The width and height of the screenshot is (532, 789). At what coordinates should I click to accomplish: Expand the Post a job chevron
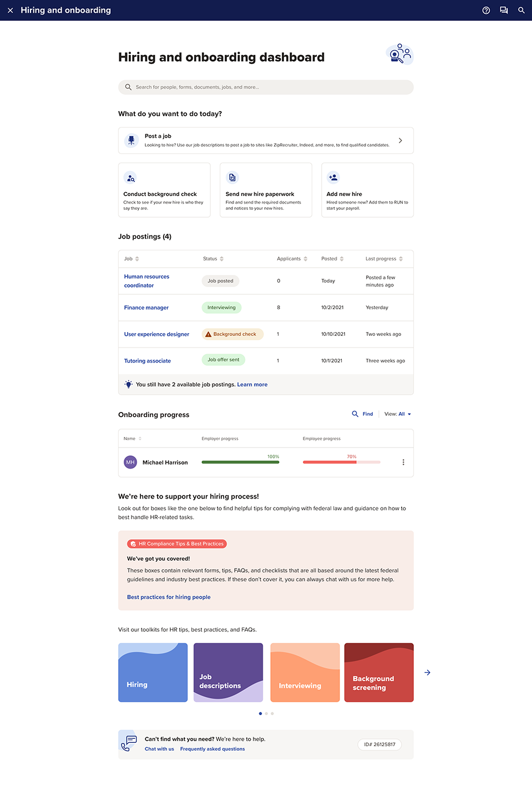tap(401, 140)
